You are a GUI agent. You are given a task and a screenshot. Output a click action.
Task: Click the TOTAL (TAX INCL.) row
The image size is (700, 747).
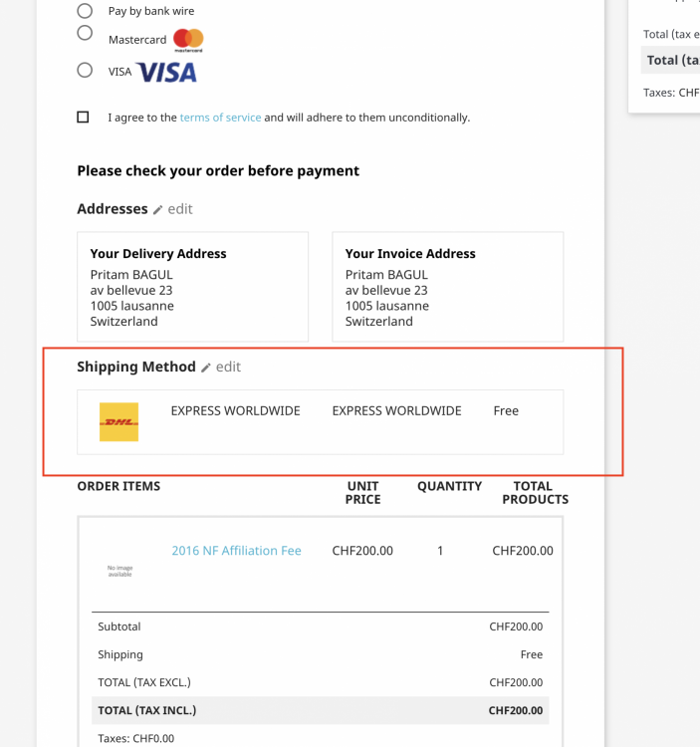320,710
